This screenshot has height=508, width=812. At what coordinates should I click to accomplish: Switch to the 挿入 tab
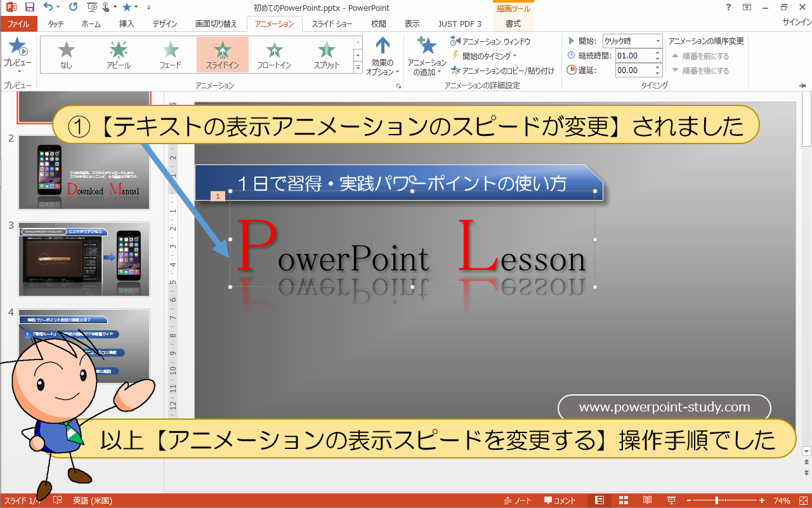(126, 24)
